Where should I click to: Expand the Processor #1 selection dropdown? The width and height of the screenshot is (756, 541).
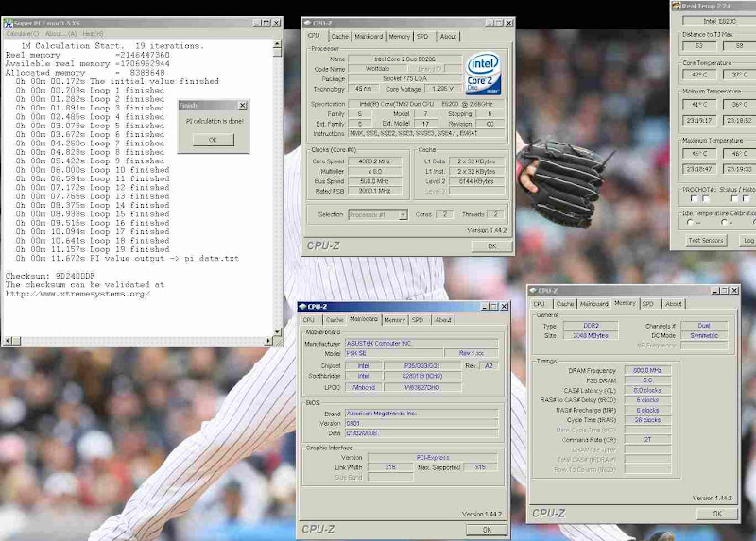pos(403,215)
